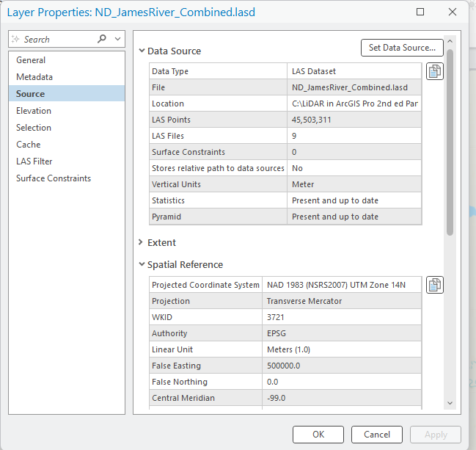The width and height of the screenshot is (476, 450).
Task: Copy the Spatial Reference table to clipboard
Action: [x=435, y=285]
